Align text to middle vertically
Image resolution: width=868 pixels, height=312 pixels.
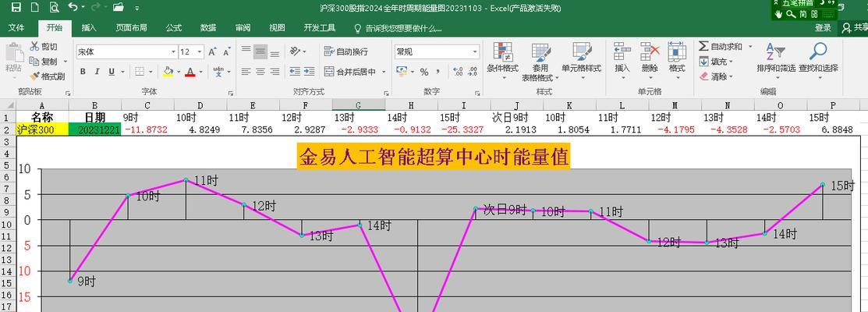[x=260, y=52]
